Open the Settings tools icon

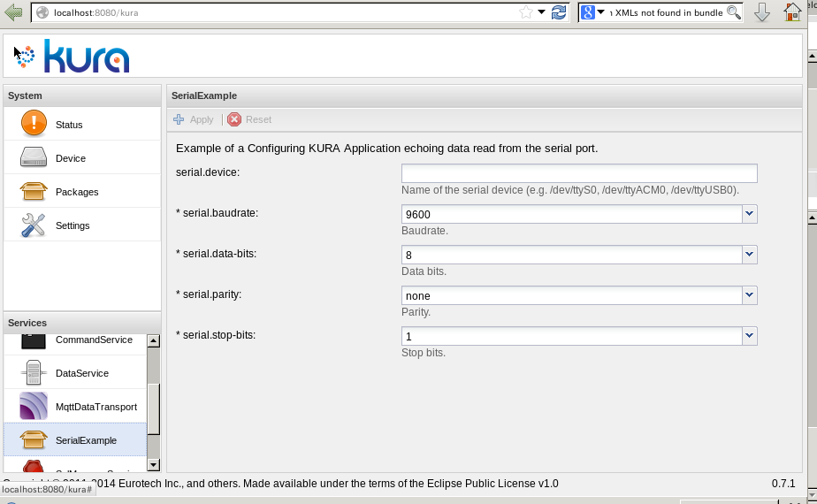34,225
